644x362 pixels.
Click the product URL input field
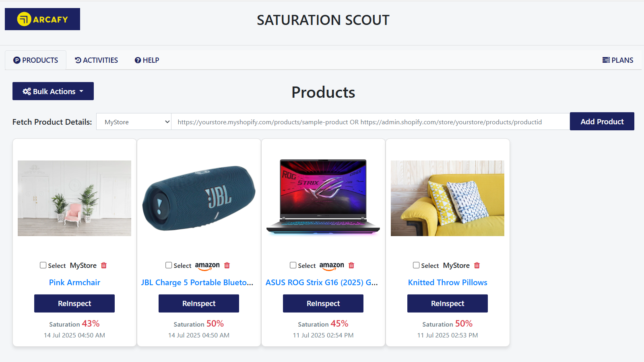pos(370,121)
